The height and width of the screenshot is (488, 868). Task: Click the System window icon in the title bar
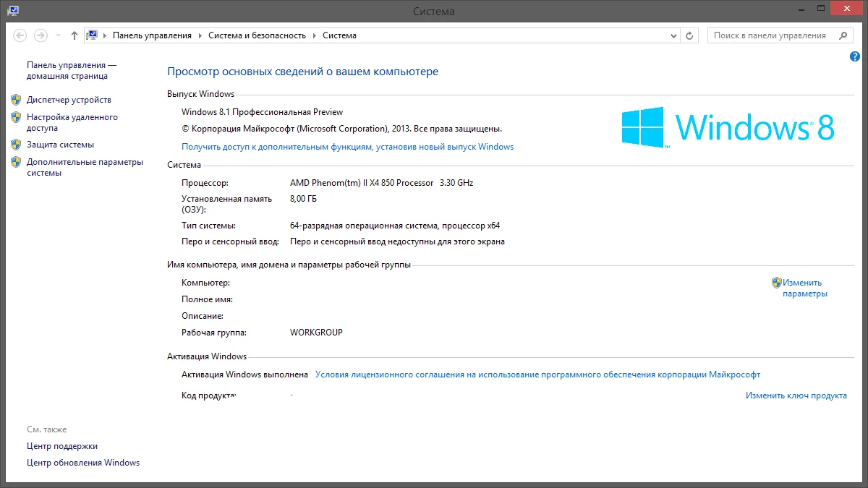click(x=13, y=10)
